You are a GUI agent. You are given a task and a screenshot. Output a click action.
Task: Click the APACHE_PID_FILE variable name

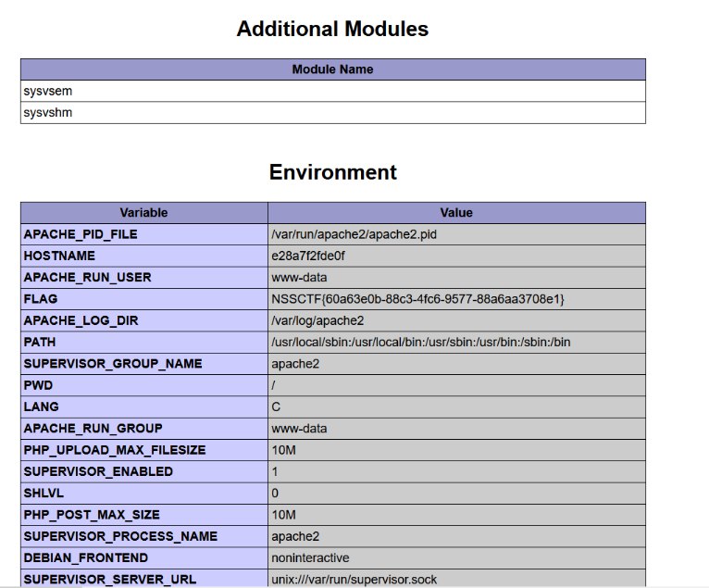pos(81,234)
